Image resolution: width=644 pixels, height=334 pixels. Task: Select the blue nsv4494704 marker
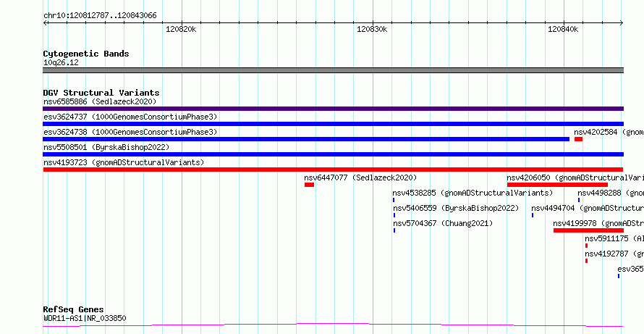coord(533,215)
